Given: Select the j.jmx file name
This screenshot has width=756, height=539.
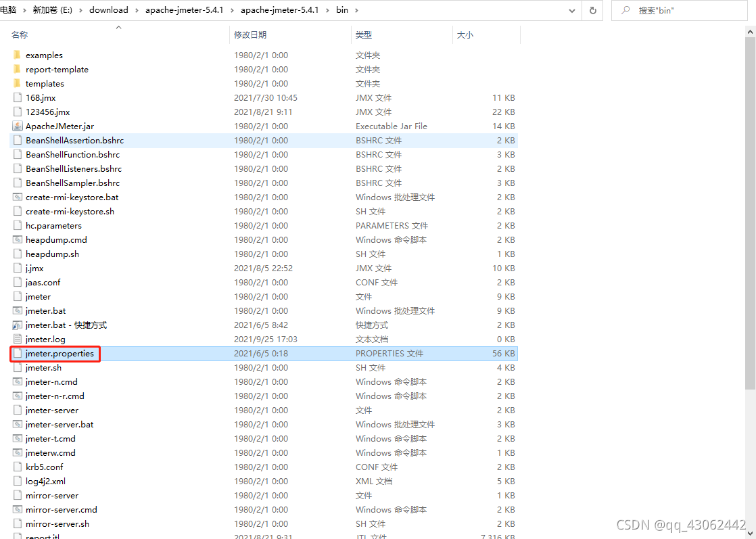Looking at the screenshot, I should (x=34, y=268).
